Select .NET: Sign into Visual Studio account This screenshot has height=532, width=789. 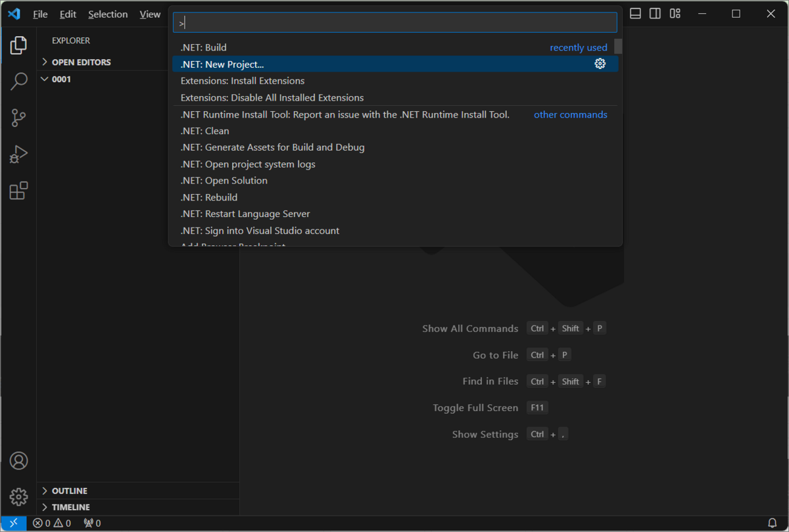[394, 230]
